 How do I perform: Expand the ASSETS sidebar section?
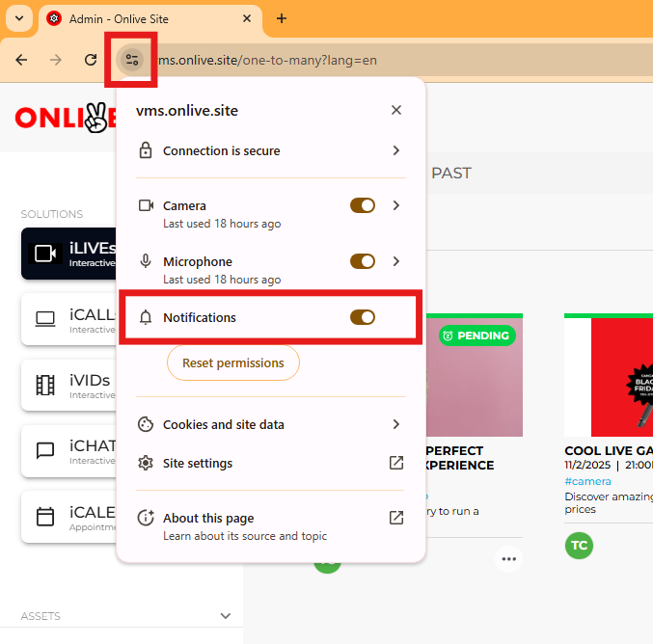pyautogui.click(x=226, y=616)
